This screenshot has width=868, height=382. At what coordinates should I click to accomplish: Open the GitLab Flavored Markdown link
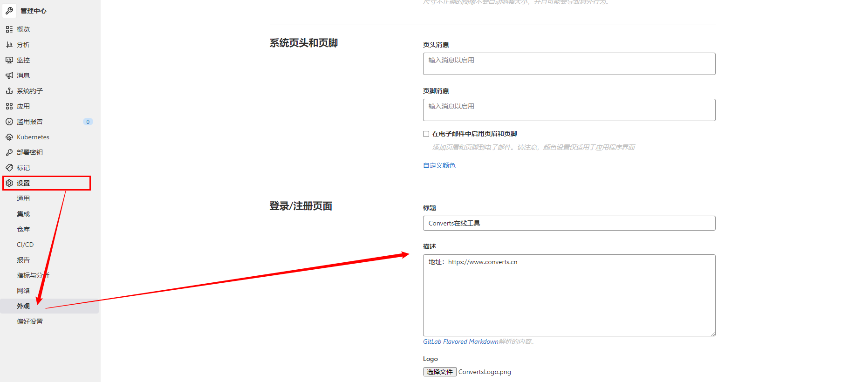[x=460, y=341]
